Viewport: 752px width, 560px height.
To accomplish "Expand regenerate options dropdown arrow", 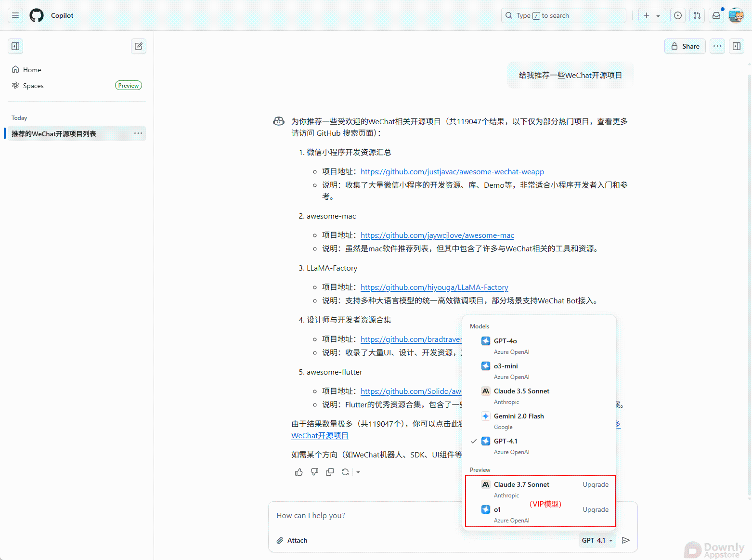I will point(358,472).
